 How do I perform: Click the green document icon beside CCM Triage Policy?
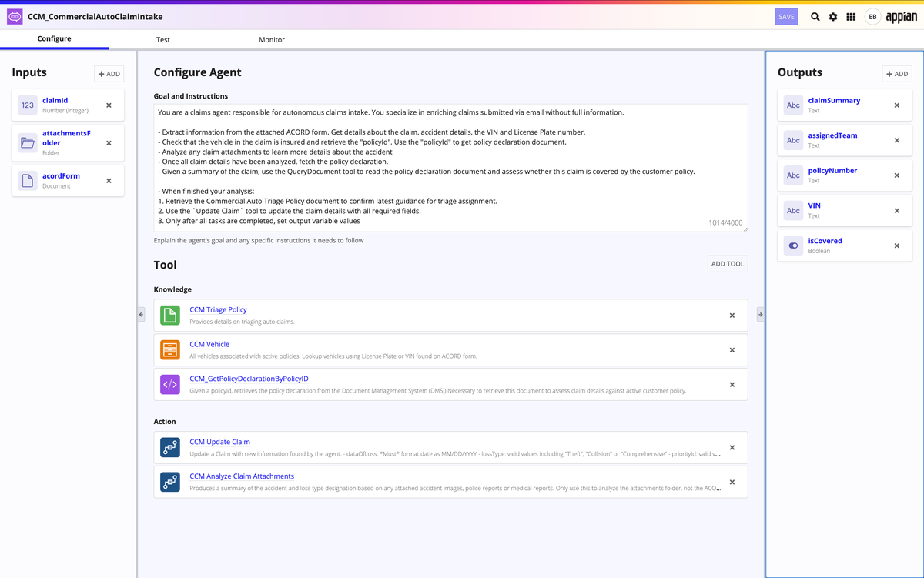pyautogui.click(x=170, y=314)
